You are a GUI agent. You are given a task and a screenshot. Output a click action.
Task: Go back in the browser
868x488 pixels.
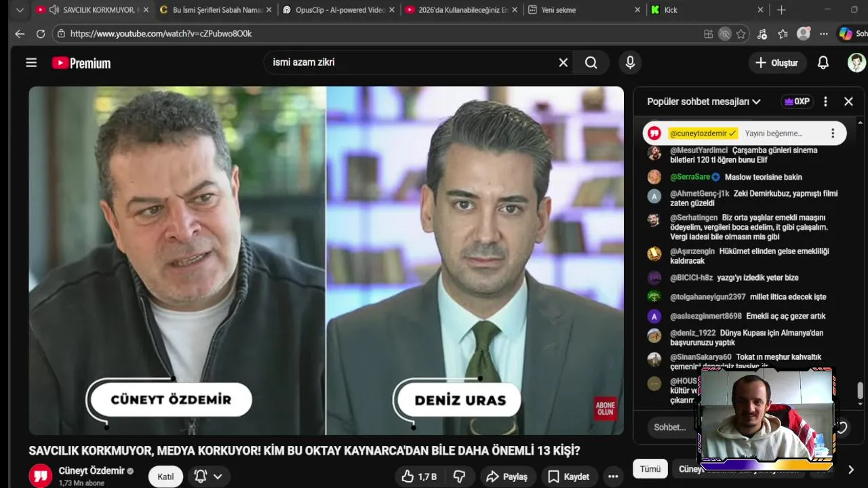click(x=20, y=33)
